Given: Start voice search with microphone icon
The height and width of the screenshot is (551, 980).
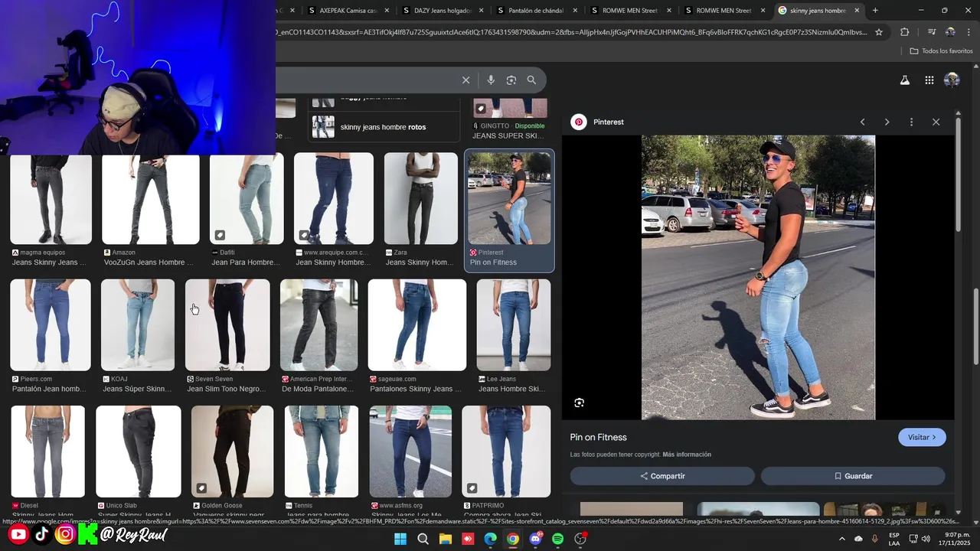Looking at the screenshot, I should point(491,80).
